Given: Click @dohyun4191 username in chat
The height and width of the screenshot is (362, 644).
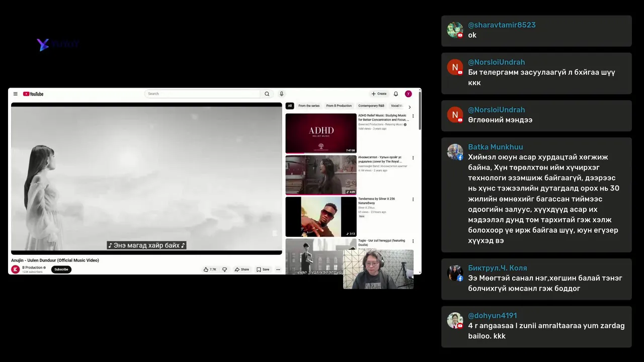Looking at the screenshot, I should tap(493, 316).
